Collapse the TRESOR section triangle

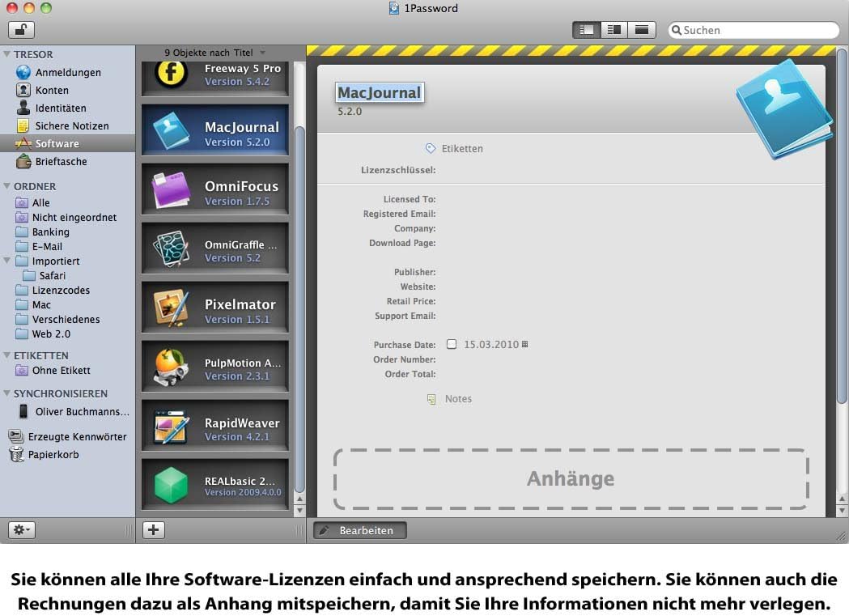pos(6,54)
